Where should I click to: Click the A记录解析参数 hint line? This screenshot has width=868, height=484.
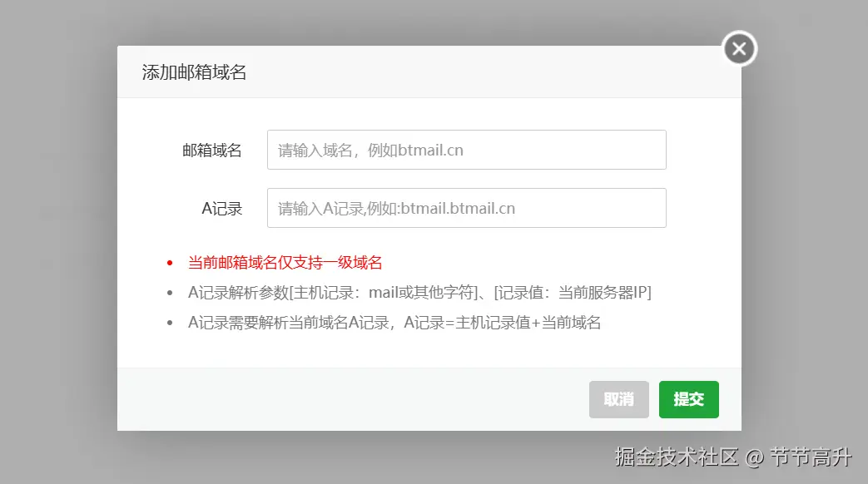coord(419,292)
